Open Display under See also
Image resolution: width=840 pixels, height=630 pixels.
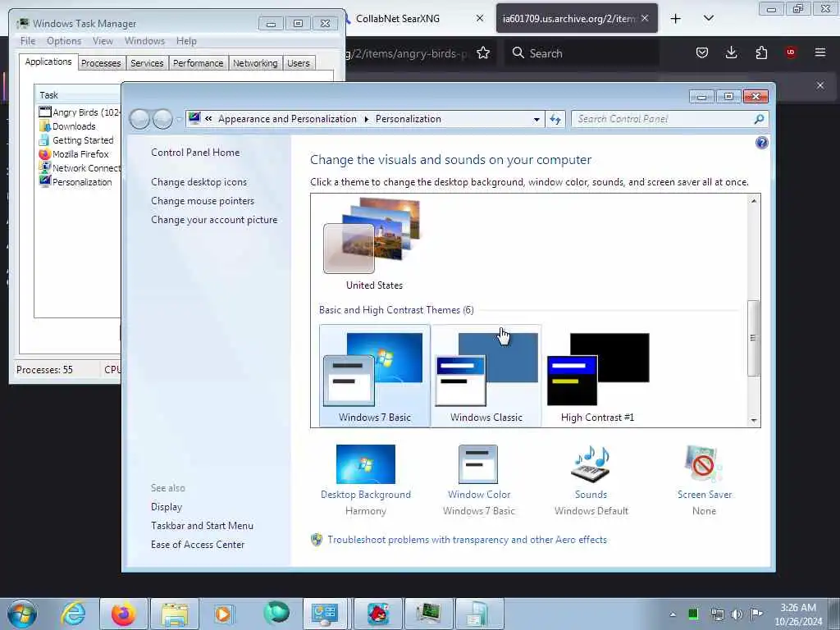click(167, 507)
